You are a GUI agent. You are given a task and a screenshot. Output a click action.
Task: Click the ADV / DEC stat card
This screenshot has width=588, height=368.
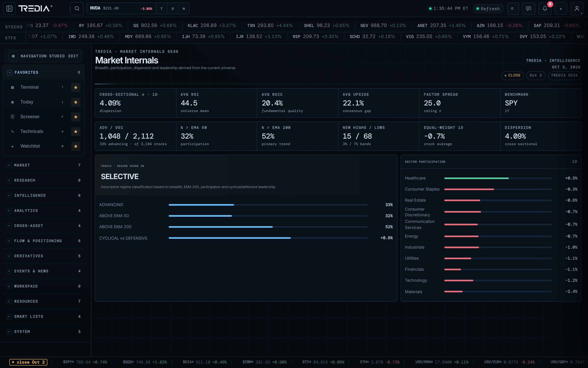point(135,136)
